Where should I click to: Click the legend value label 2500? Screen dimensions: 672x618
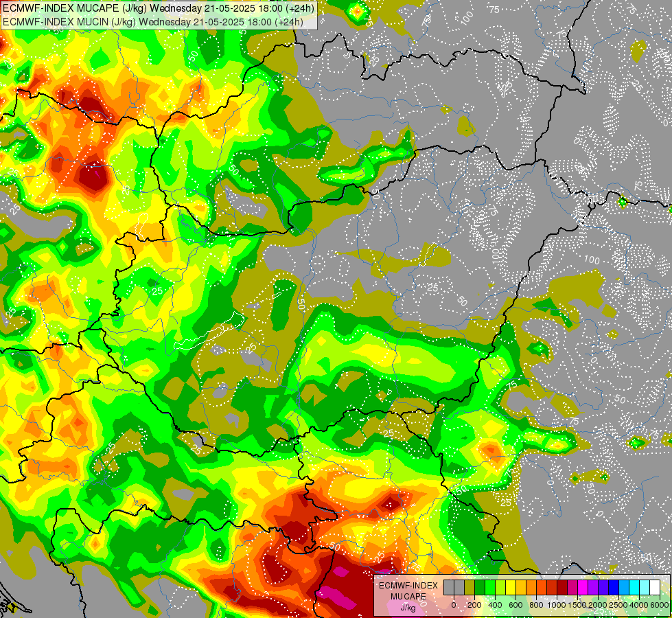[618, 605]
